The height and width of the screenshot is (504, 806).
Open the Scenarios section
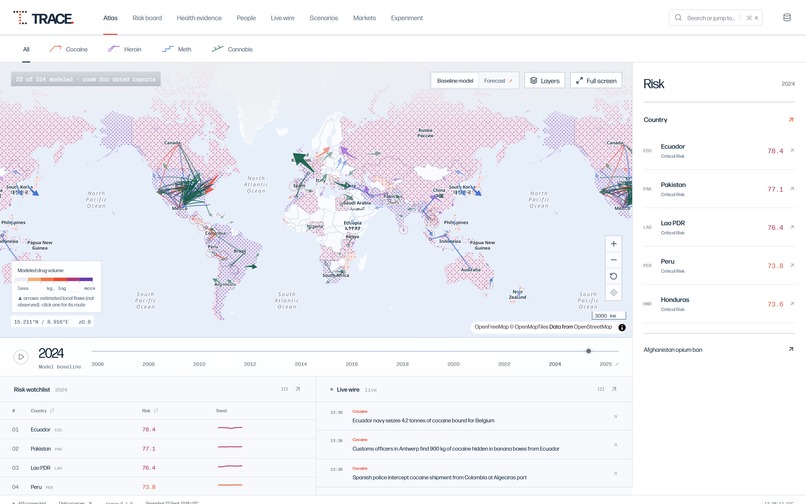[323, 18]
